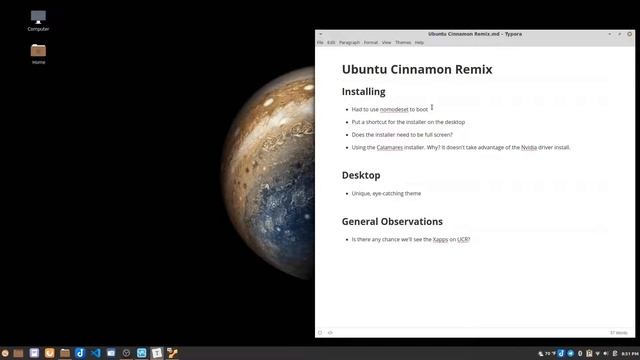The width and height of the screenshot is (640, 360).
Task: Toggle source code mode in Typora
Action: [x=330, y=333]
